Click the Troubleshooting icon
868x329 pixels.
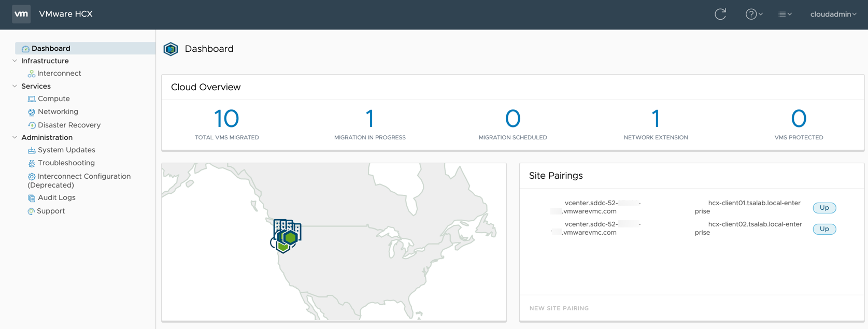coord(32,163)
